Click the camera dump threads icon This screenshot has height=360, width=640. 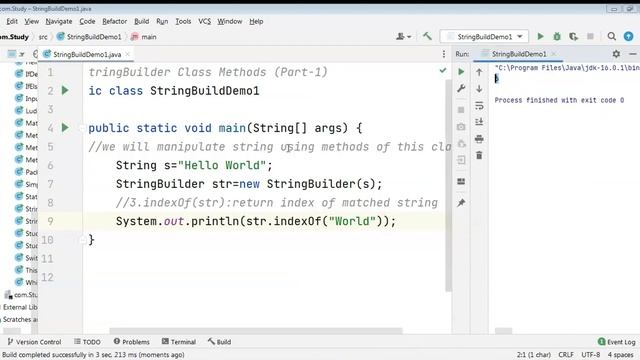click(461, 127)
